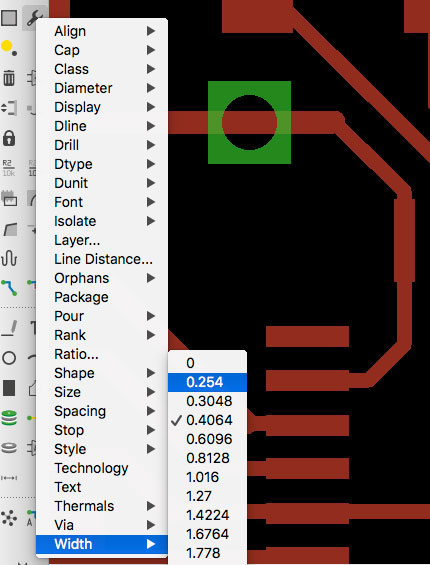
Task: Click the green square through-hole pad
Action: click(249, 123)
